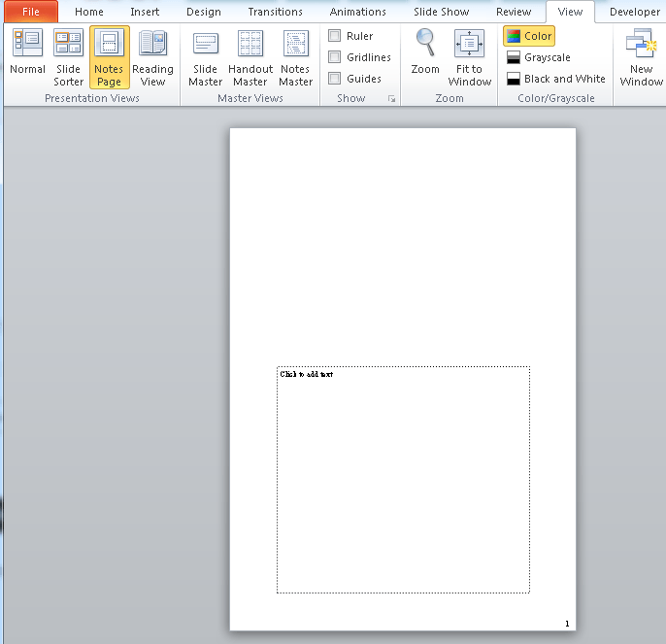The width and height of the screenshot is (666, 644).
Task: Enable the Ruler checkbox
Action: pos(335,36)
